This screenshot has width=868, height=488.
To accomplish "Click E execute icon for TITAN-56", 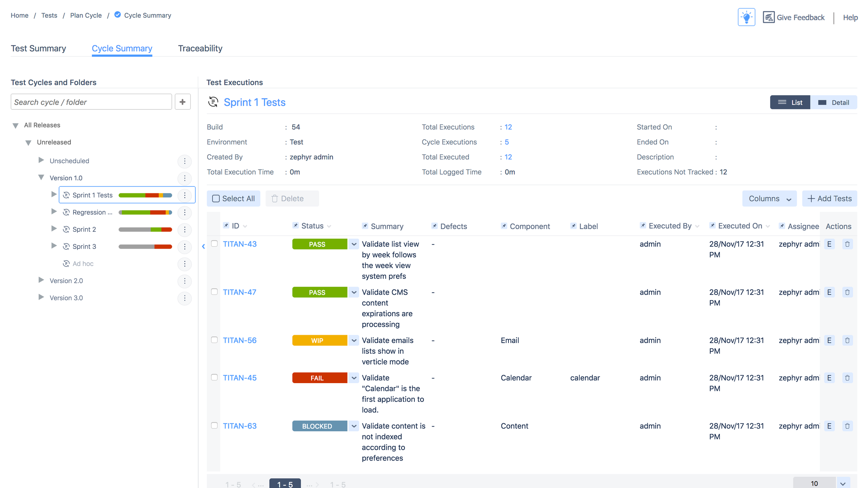I will (829, 340).
